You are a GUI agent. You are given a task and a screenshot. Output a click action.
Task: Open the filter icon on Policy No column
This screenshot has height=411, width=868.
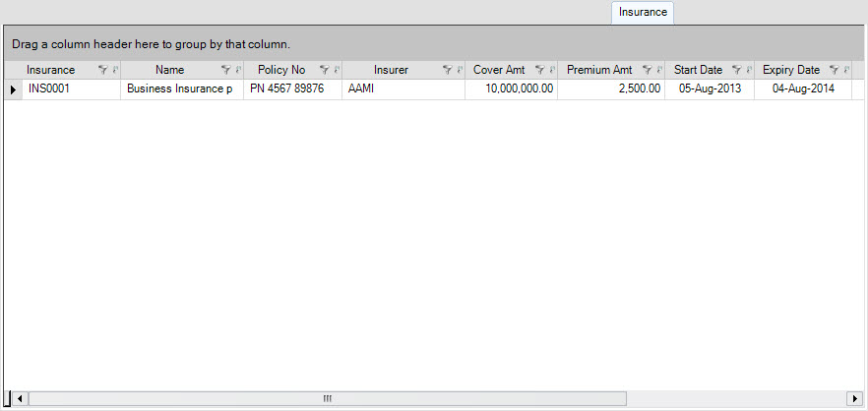click(324, 70)
